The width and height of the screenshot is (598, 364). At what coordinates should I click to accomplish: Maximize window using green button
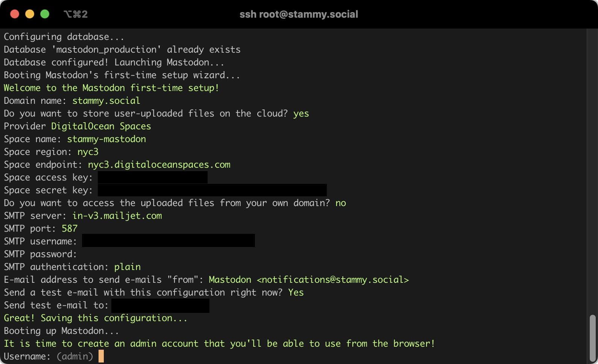45,14
